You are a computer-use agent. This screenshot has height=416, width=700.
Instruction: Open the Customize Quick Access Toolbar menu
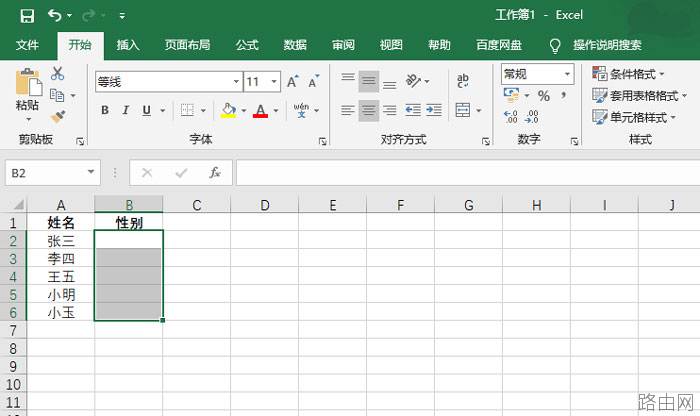tap(122, 16)
